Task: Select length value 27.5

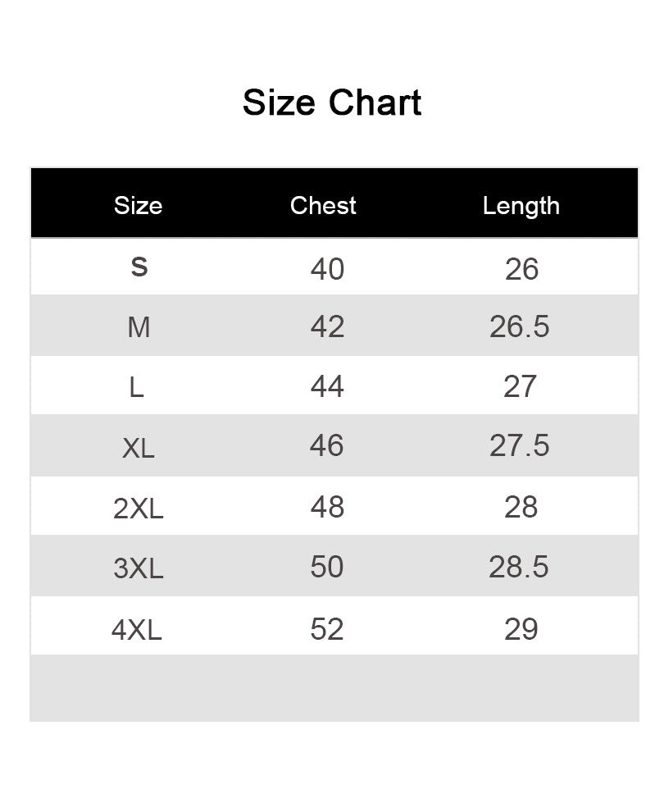Action: click(519, 446)
